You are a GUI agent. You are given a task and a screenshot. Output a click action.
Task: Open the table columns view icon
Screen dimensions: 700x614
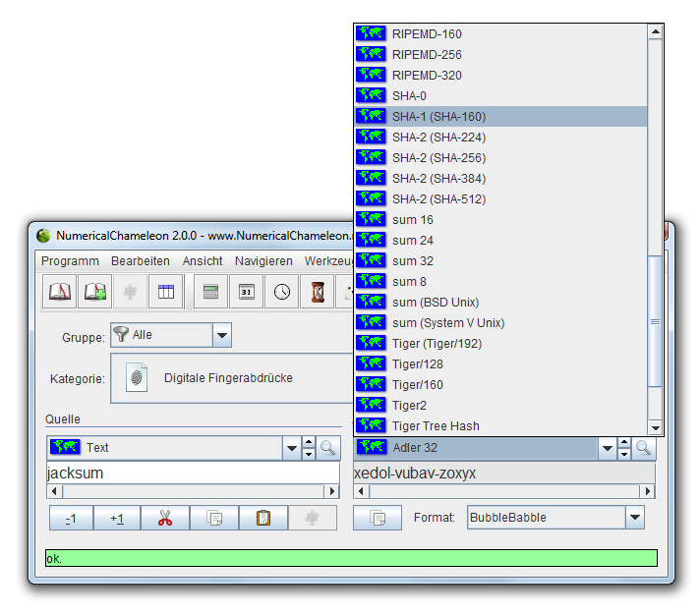(x=166, y=292)
